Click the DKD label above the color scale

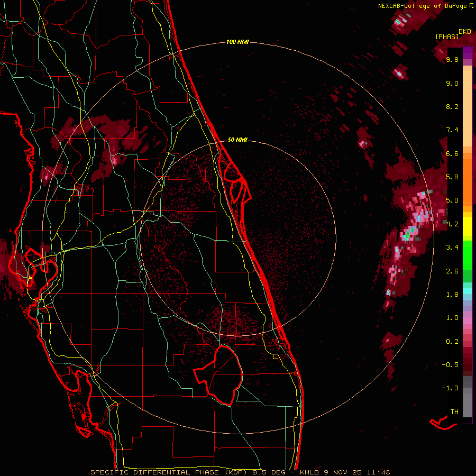click(x=465, y=32)
